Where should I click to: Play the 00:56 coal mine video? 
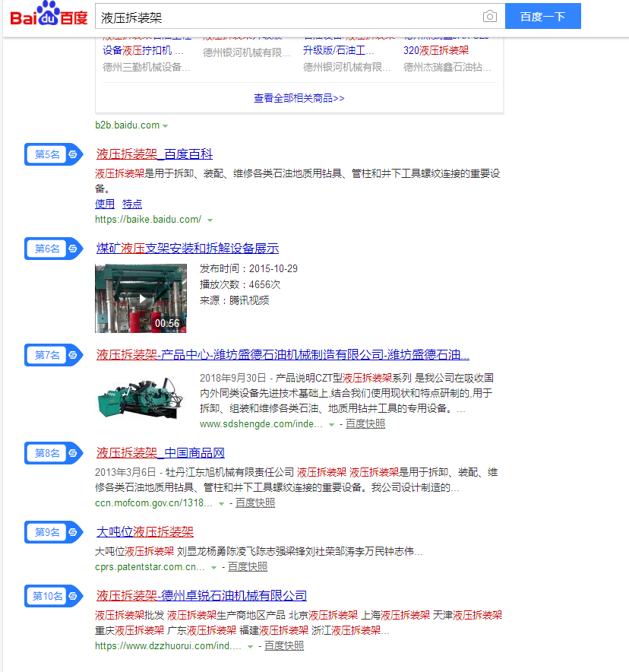[x=141, y=298]
